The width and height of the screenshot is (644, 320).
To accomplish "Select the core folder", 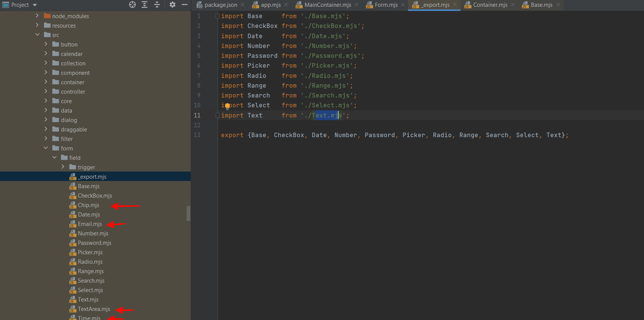I will (x=66, y=101).
